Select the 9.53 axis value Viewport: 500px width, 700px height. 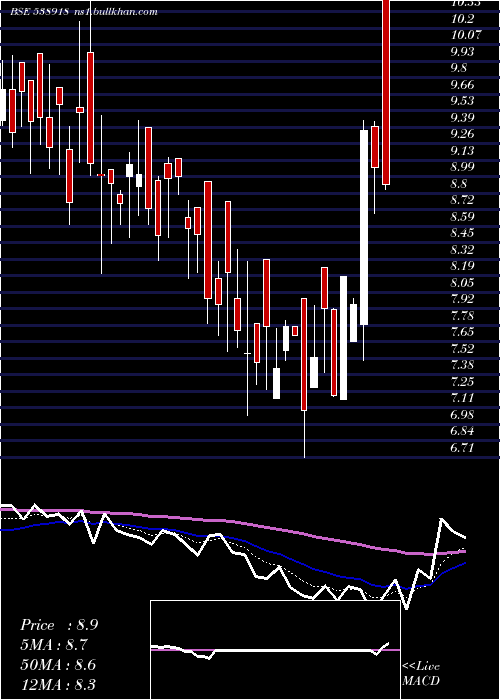click(462, 101)
